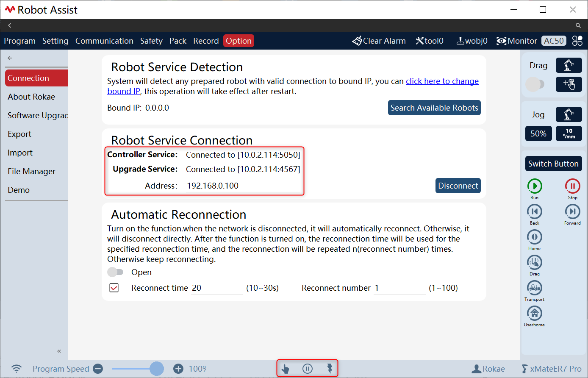Screen dimensions: 588x378
Task: Uncheck the Reconnect time checkbox
Action: click(x=114, y=288)
